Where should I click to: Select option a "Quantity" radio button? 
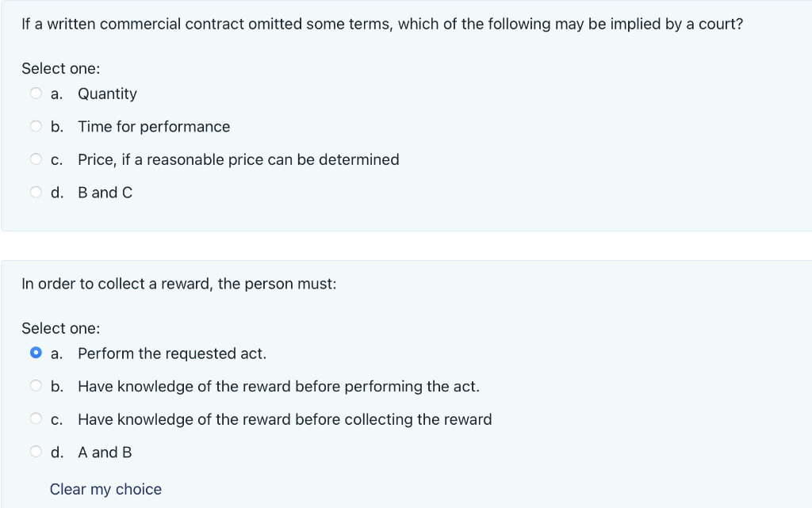point(36,93)
